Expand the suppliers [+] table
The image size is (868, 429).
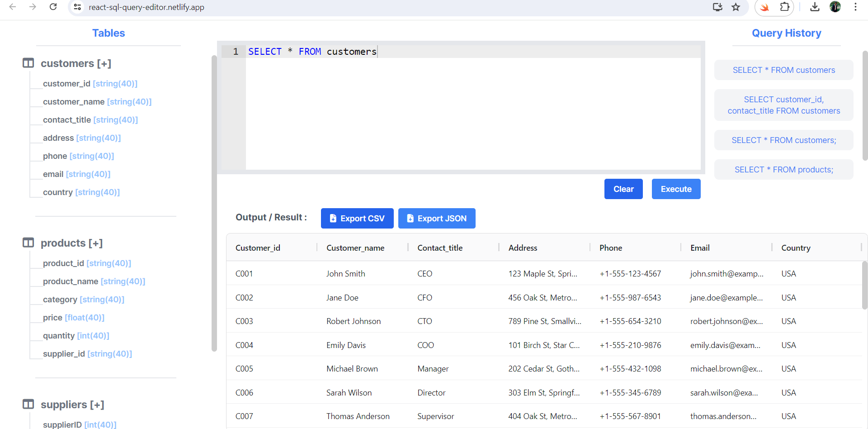pyautogui.click(x=72, y=405)
